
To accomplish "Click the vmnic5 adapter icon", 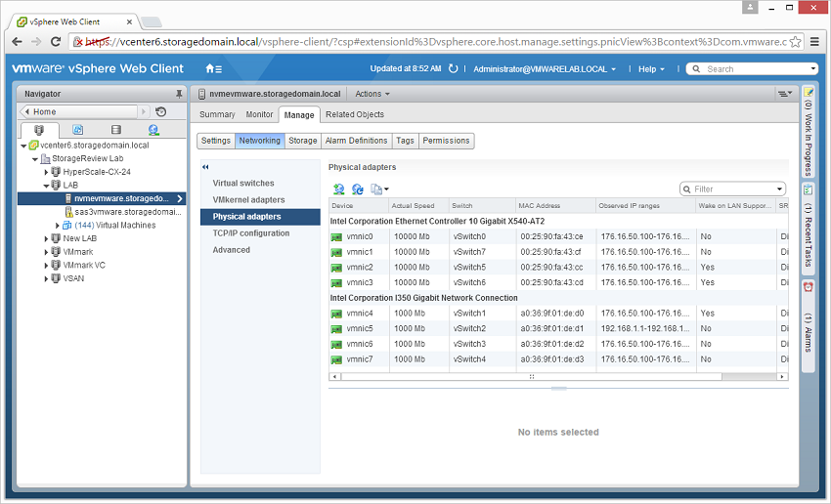I will click(x=336, y=329).
